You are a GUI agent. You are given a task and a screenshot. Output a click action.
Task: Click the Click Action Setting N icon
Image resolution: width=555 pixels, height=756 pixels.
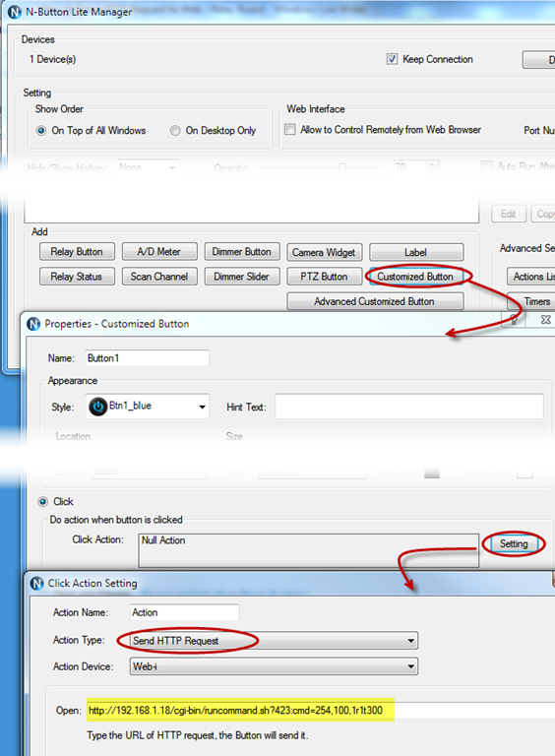click(36, 584)
